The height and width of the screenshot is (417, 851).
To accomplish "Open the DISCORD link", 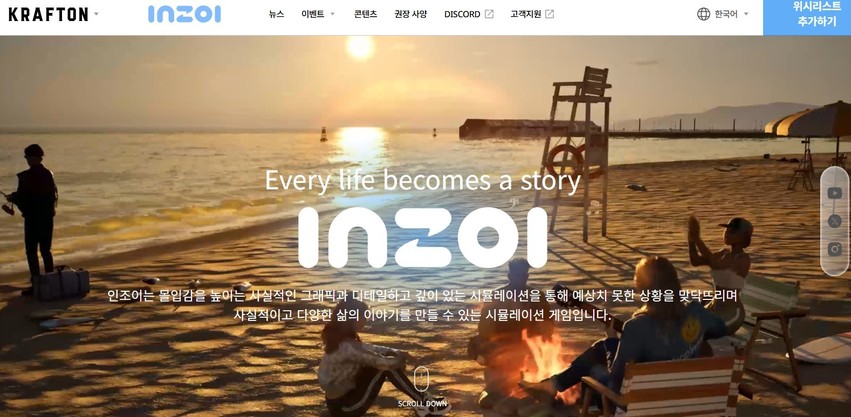I will [x=462, y=14].
